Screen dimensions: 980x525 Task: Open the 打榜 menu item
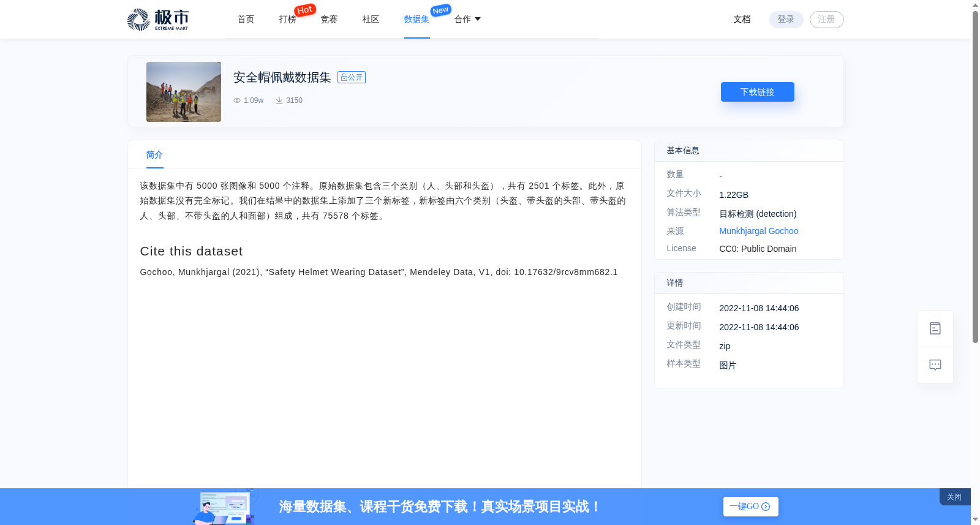click(287, 20)
